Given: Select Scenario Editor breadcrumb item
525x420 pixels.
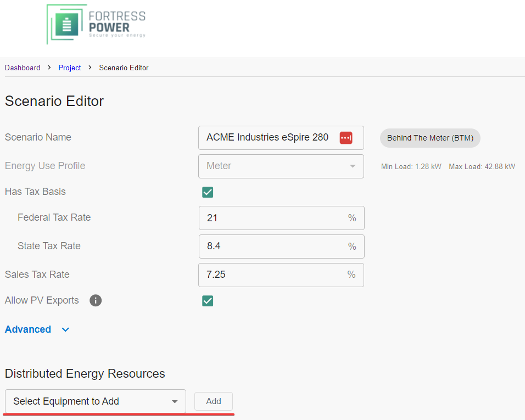Looking at the screenshot, I should click(x=124, y=68).
